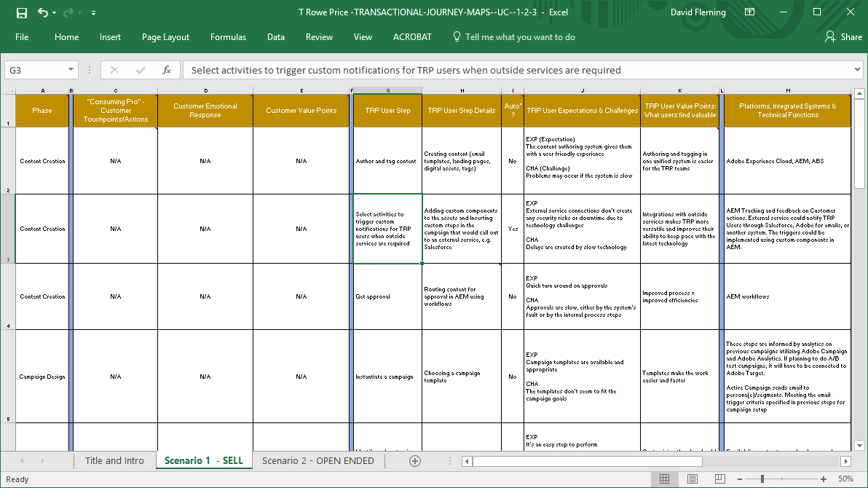Click the Save icon in quick access toolbar
The image size is (868, 488).
[x=22, y=12]
